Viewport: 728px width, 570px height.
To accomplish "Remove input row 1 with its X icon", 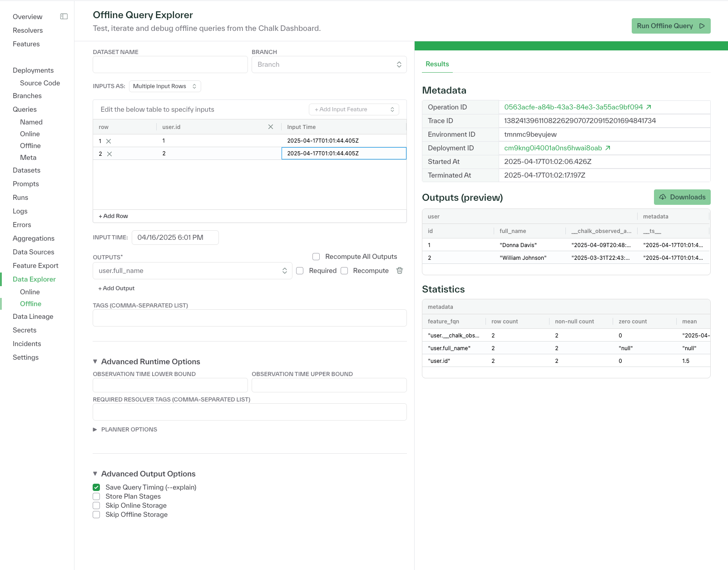I will pyautogui.click(x=108, y=141).
